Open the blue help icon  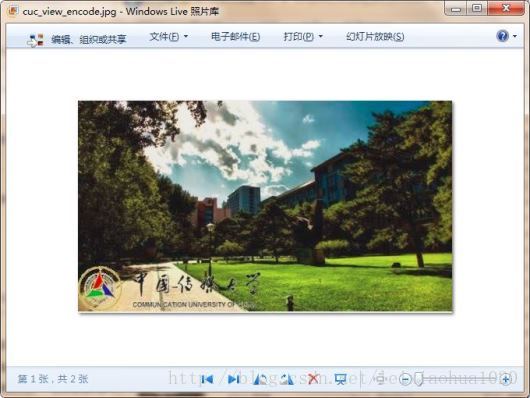(x=503, y=36)
